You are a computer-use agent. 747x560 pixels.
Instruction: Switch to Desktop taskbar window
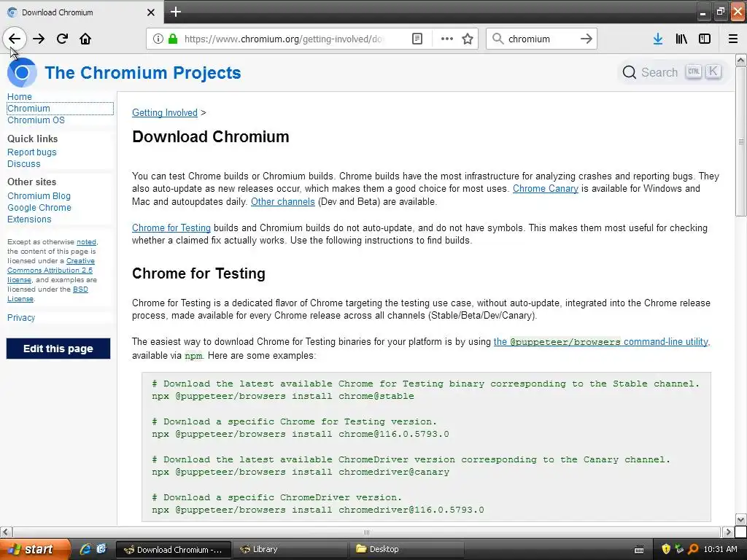pyautogui.click(x=406, y=549)
